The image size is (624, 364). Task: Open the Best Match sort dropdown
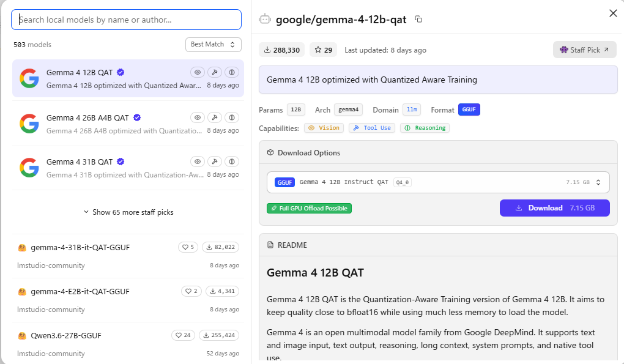(214, 44)
